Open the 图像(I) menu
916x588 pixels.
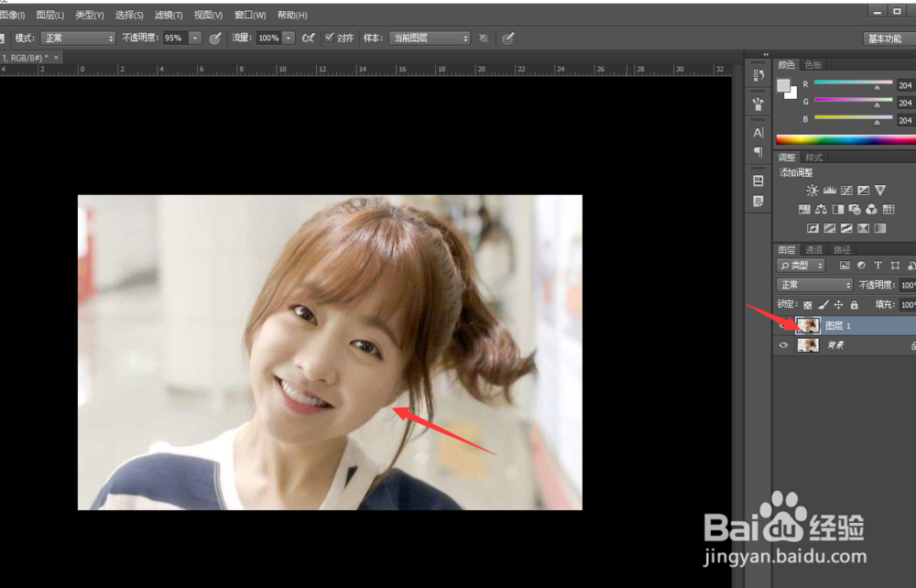(12, 16)
